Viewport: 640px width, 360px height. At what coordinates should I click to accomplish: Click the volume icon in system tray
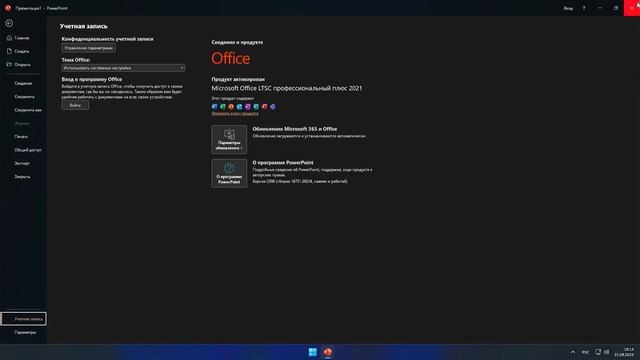click(606, 352)
